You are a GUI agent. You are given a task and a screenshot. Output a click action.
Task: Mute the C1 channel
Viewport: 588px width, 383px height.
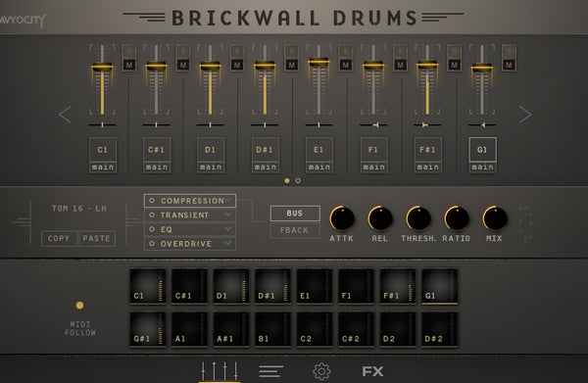pyautogui.click(x=129, y=65)
